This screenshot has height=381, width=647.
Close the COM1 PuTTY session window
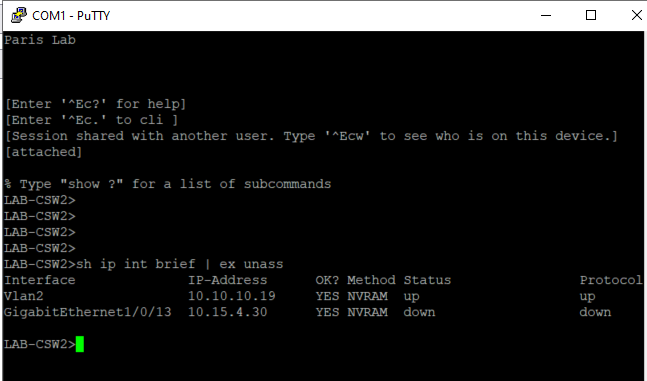tap(636, 16)
